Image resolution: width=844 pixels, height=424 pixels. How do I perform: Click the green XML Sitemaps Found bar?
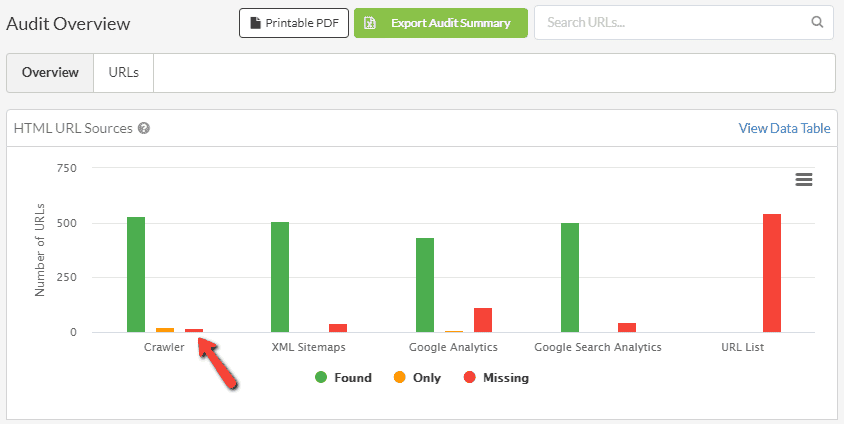280,277
